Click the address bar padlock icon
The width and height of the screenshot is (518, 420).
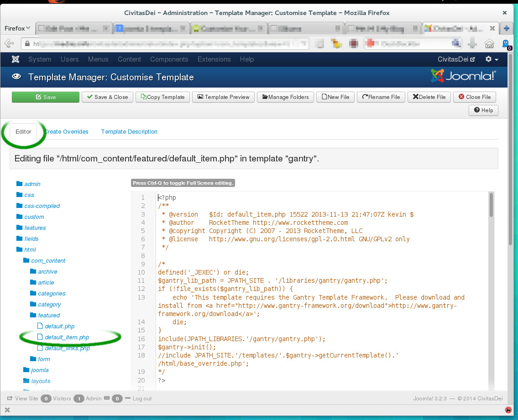(27, 43)
